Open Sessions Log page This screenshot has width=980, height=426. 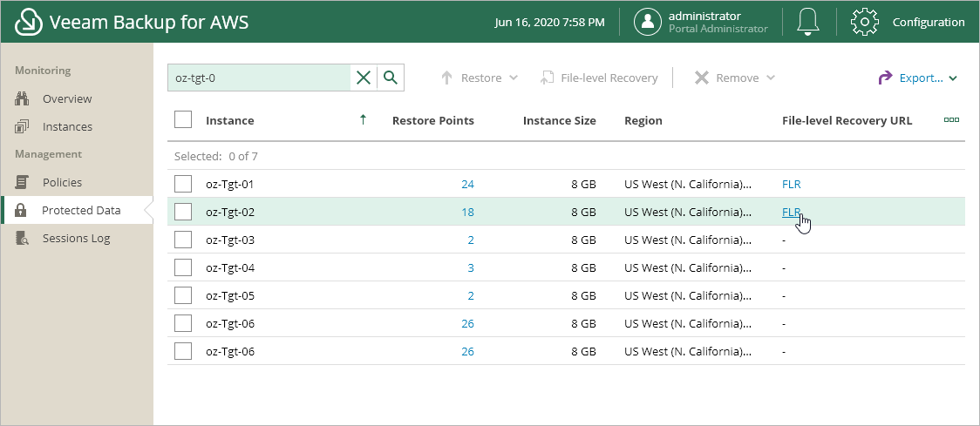(x=76, y=238)
